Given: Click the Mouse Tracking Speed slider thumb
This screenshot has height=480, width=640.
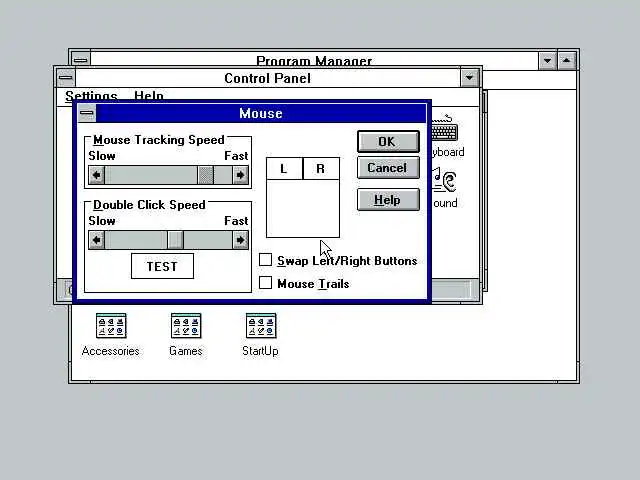Looking at the screenshot, I should (205, 175).
